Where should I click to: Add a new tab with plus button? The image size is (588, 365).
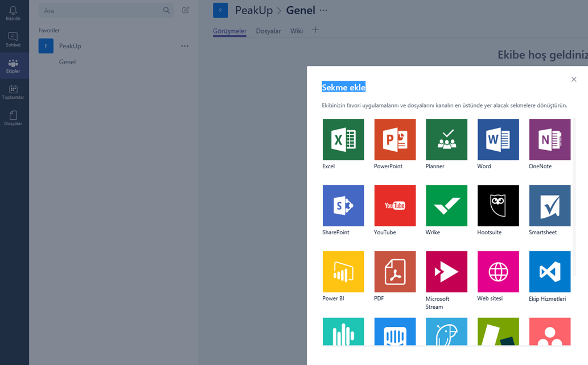315,30
